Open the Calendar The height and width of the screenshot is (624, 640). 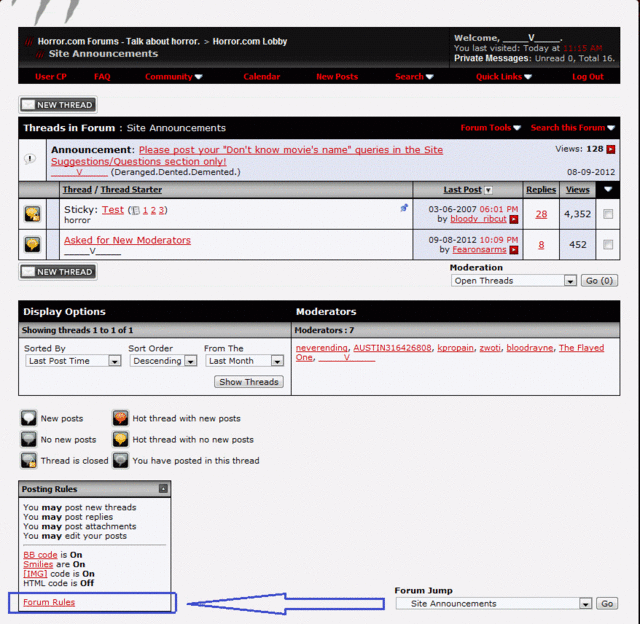pyautogui.click(x=262, y=77)
